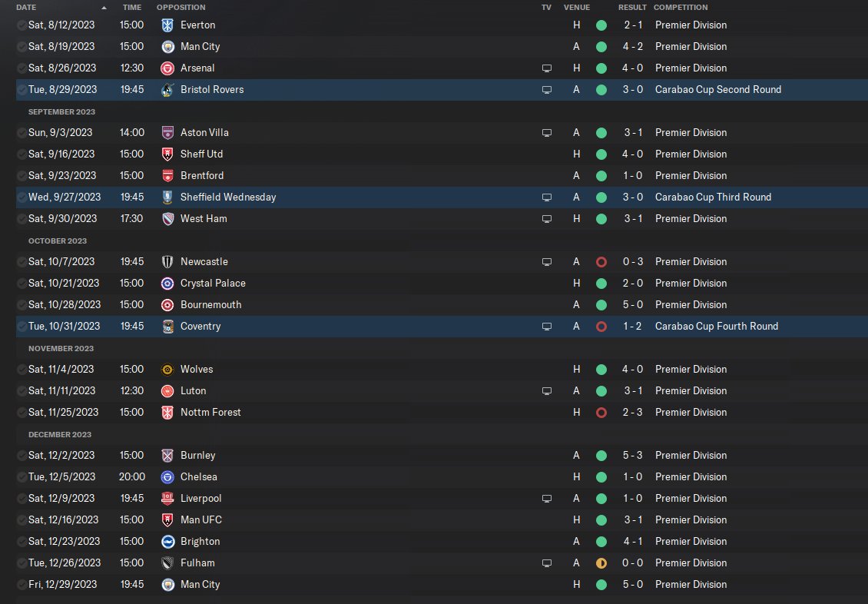
Task: Open the Bristol Rovers crest icon
Action: pyautogui.click(x=167, y=90)
